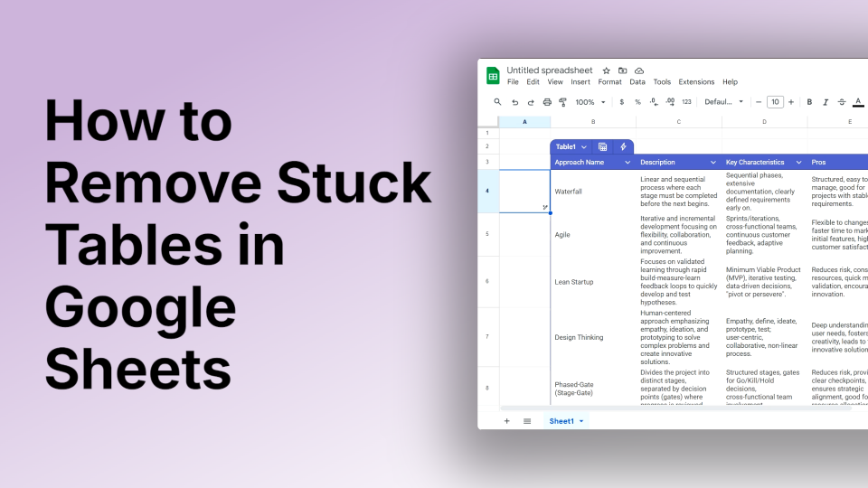Screen dimensions: 868x488
Task: Open more number formats 123
Action: coord(686,102)
